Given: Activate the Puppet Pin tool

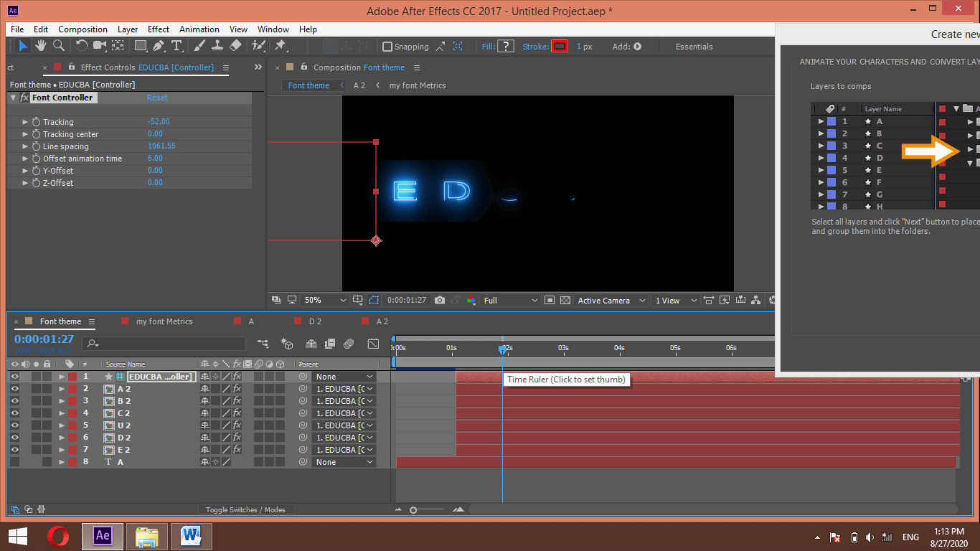Looking at the screenshot, I should [x=281, y=46].
